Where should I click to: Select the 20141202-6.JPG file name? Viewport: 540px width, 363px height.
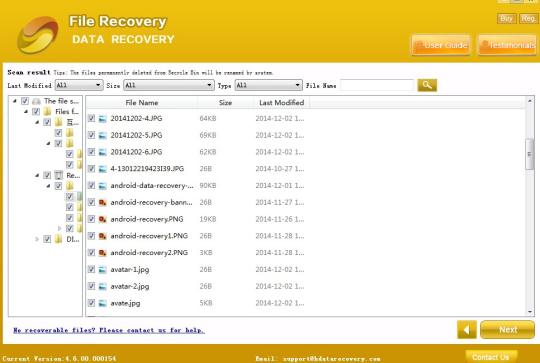136,152
